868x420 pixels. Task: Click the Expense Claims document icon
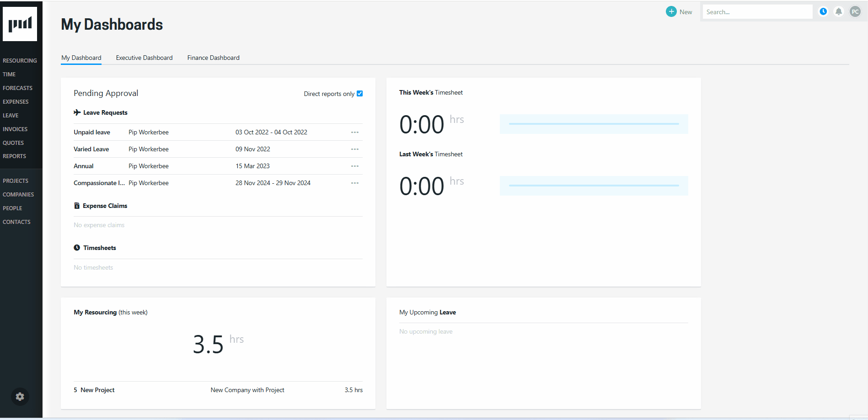[77, 205]
